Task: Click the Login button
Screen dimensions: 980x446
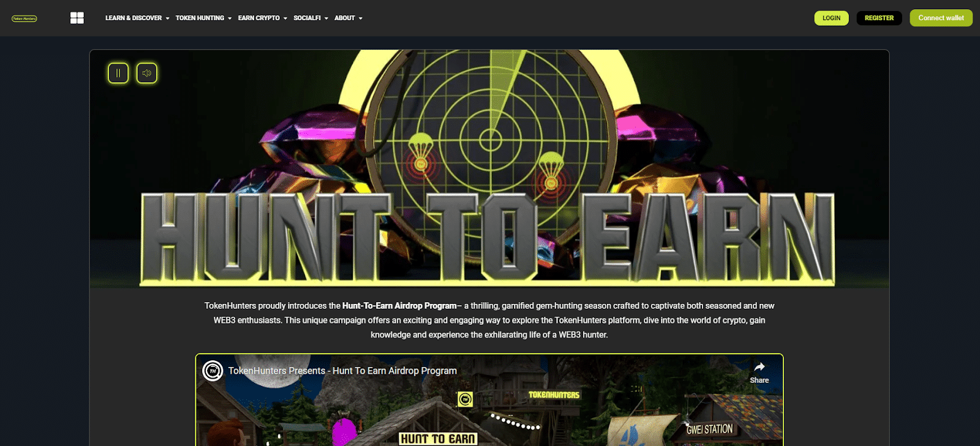Action: pos(831,18)
